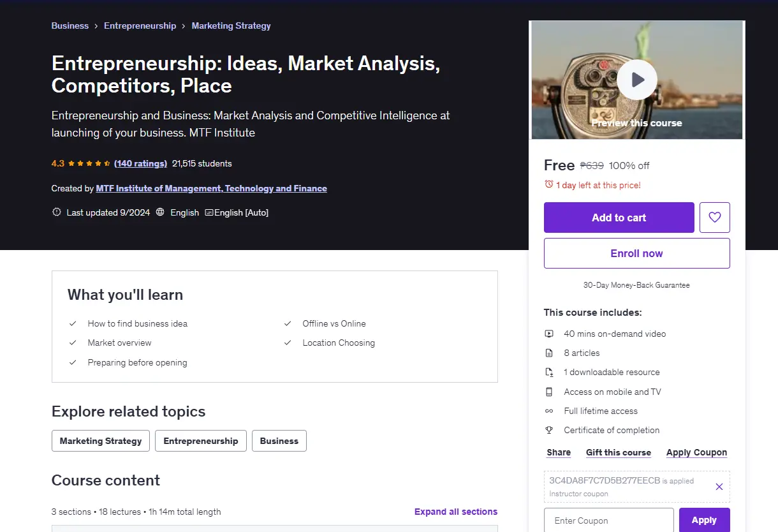778x532 pixels.
Task: Add course to wishlist with heart icon
Action: pyautogui.click(x=715, y=218)
